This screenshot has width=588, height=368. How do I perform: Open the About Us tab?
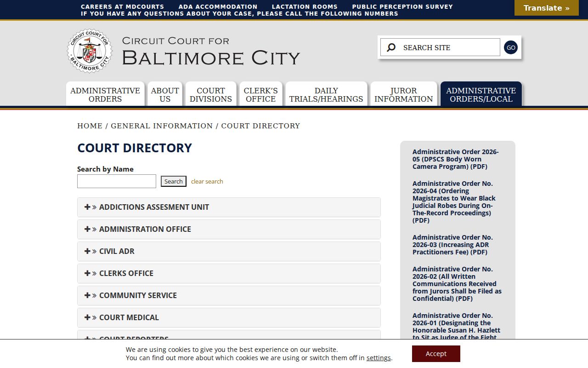165,94
